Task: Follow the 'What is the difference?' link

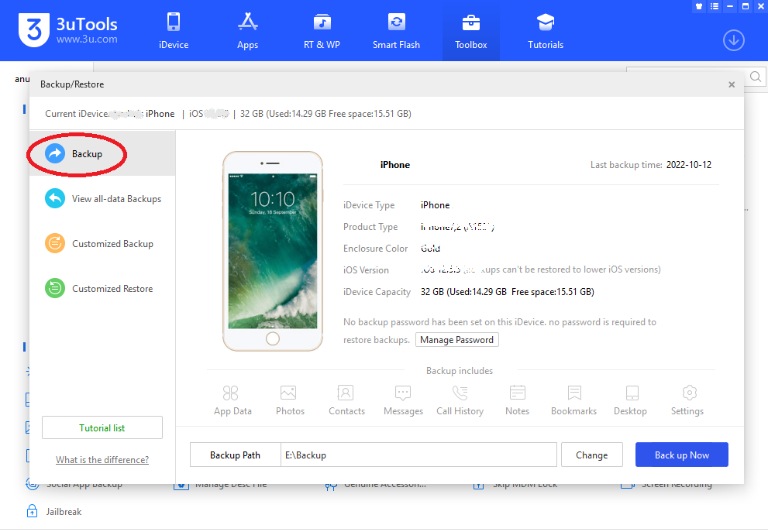Action: coord(102,459)
